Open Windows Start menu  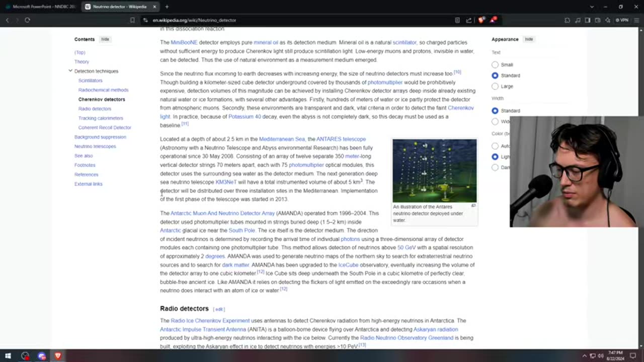tap(8, 356)
